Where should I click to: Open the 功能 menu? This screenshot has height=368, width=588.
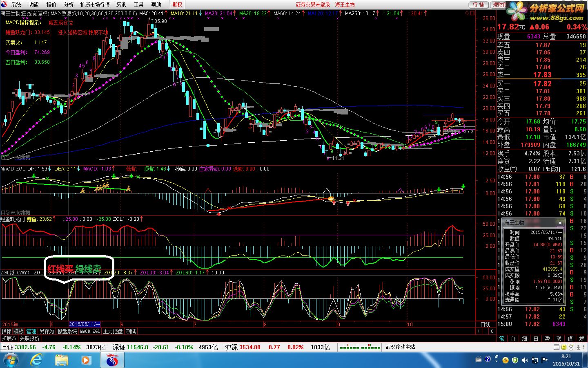click(33, 4)
